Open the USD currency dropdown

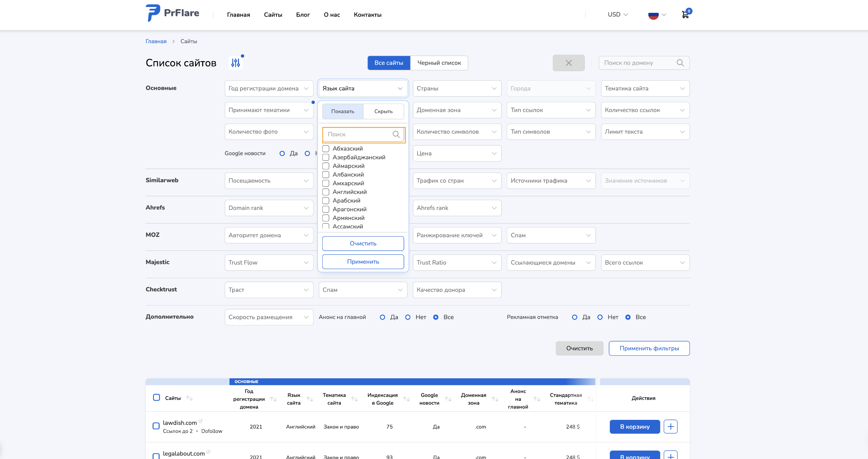[618, 15]
